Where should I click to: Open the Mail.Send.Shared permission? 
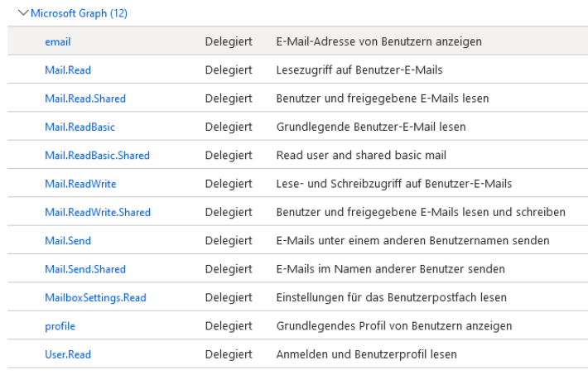coord(85,269)
